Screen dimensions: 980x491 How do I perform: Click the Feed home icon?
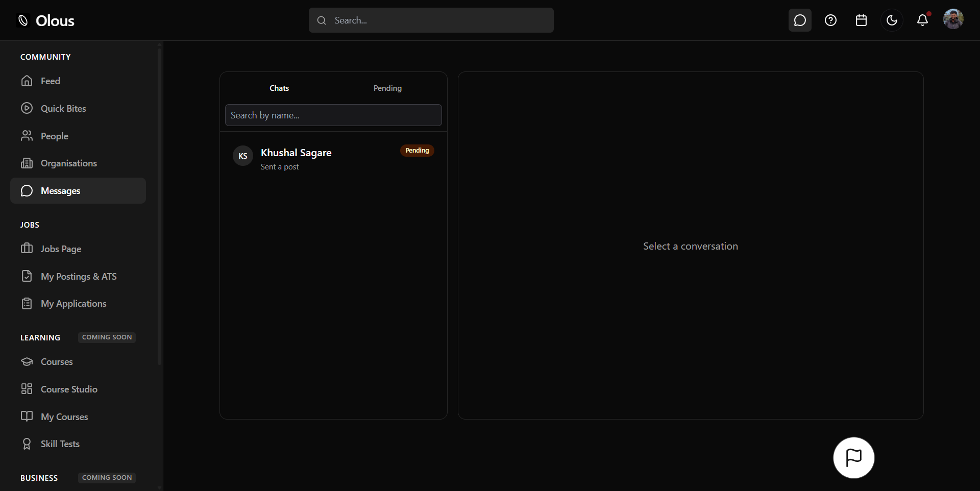(27, 81)
